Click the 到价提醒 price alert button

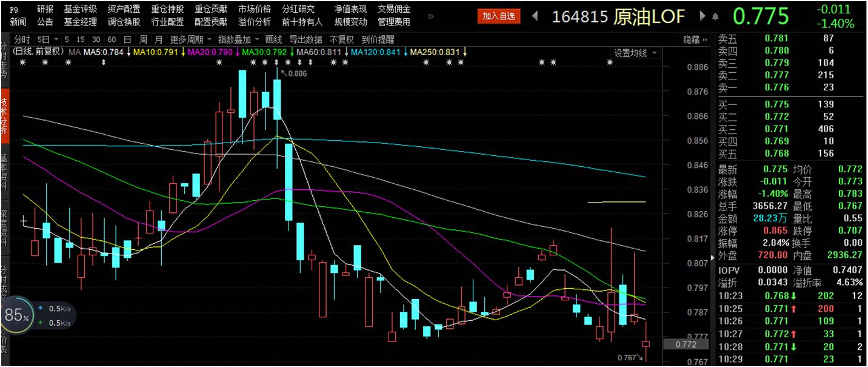[378, 39]
